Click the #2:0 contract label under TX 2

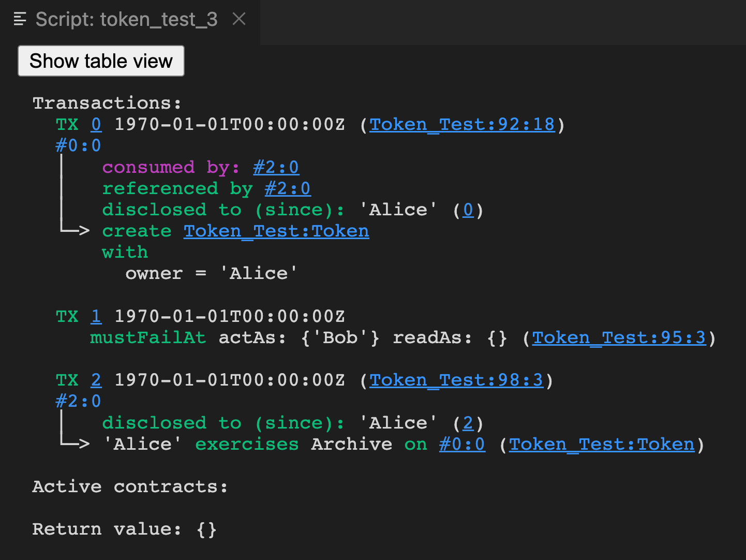(78, 401)
